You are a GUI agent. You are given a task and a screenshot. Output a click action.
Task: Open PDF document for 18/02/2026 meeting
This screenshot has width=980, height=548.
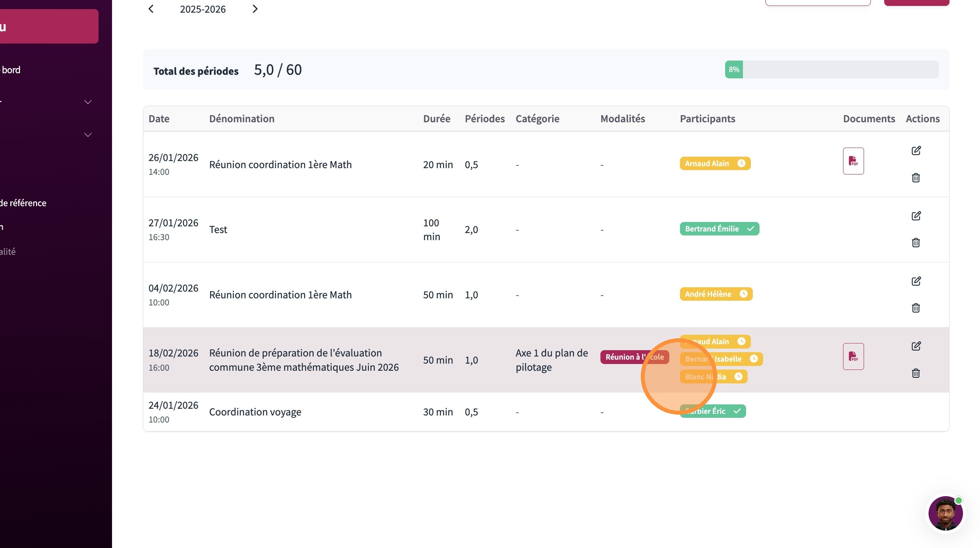click(853, 356)
